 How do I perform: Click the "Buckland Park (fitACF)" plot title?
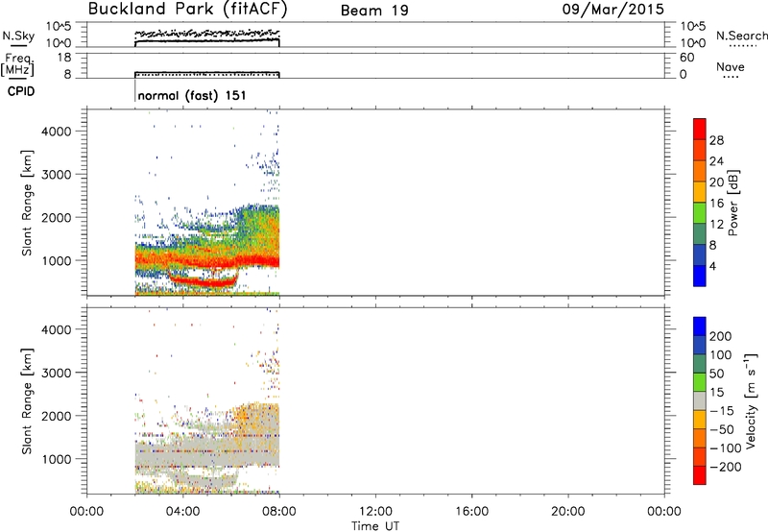click(187, 10)
